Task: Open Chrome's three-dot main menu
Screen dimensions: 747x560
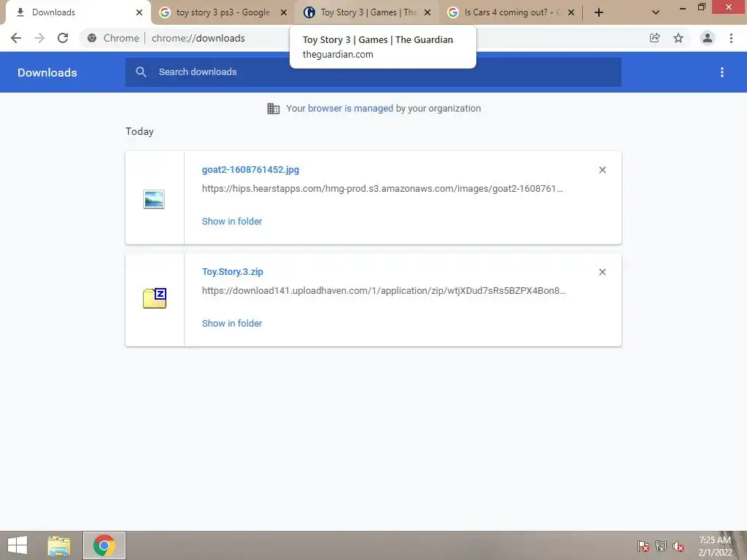Action: 731,38
